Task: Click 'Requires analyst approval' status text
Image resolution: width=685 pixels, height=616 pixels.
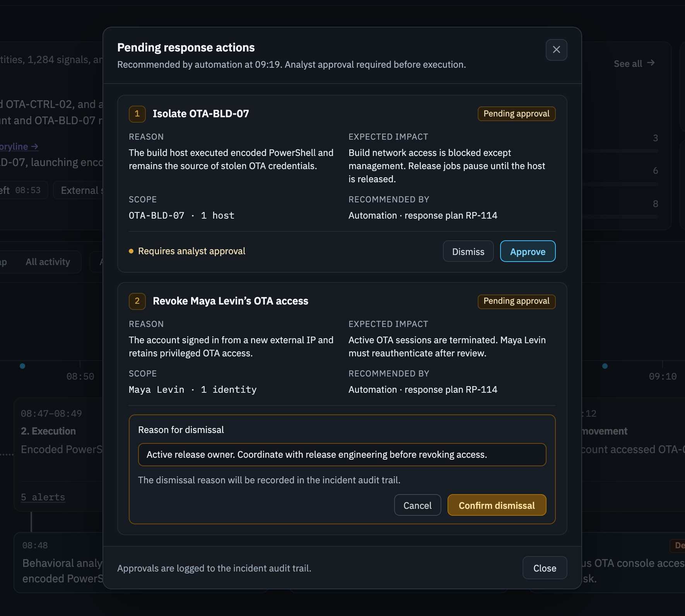Action: (191, 251)
